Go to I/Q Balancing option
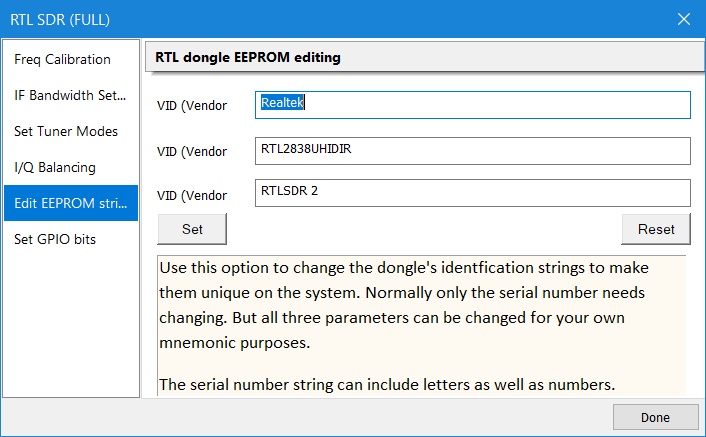The image size is (706, 437). pos(55,167)
